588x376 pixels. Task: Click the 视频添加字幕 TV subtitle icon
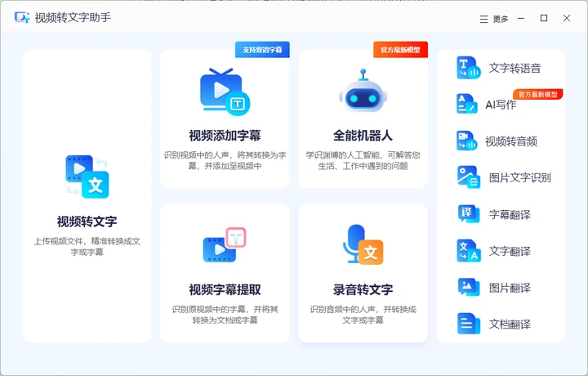(x=225, y=92)
